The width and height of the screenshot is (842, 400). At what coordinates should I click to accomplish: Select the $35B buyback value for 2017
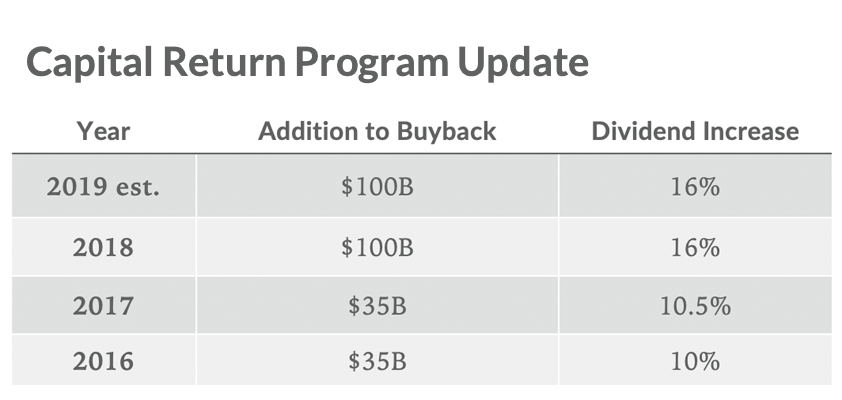point(377,306)
